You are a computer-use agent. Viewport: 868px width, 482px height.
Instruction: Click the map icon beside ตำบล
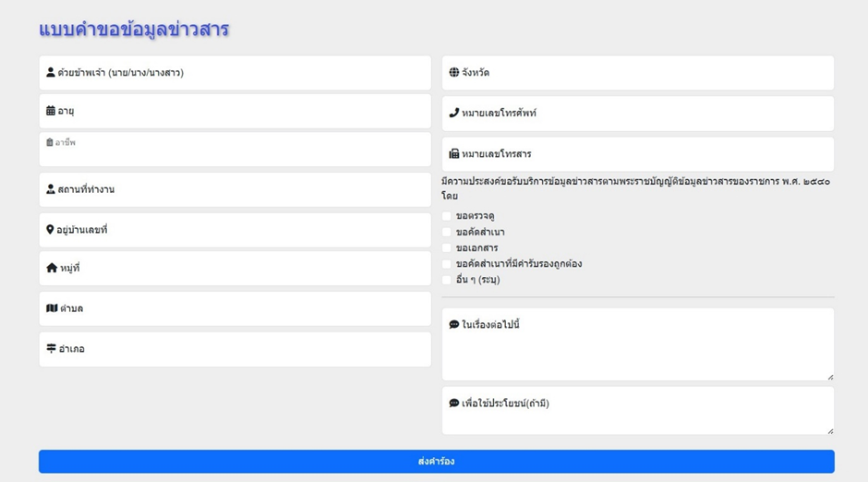52,308
